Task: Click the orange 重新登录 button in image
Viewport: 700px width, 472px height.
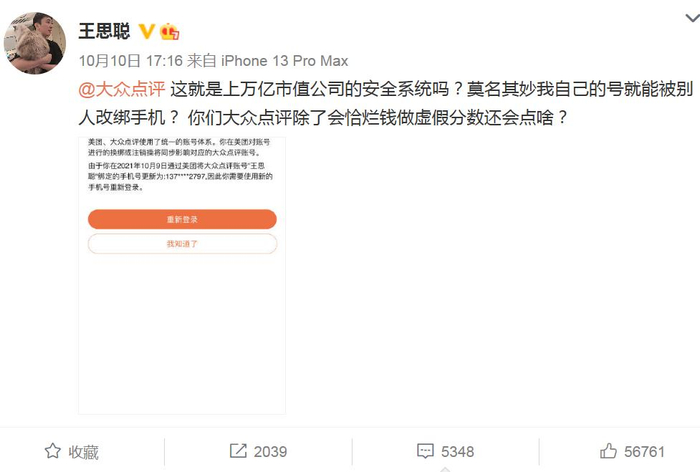Action: click(182, 219)
